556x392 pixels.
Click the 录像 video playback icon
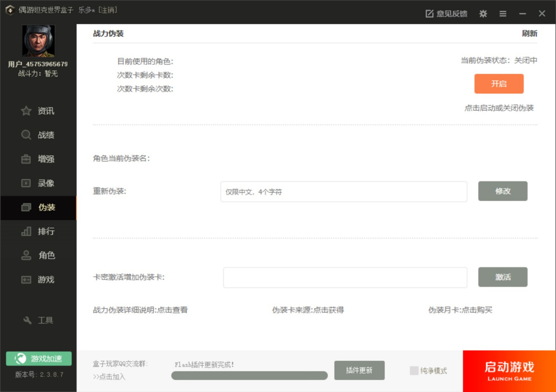point(26,183)
